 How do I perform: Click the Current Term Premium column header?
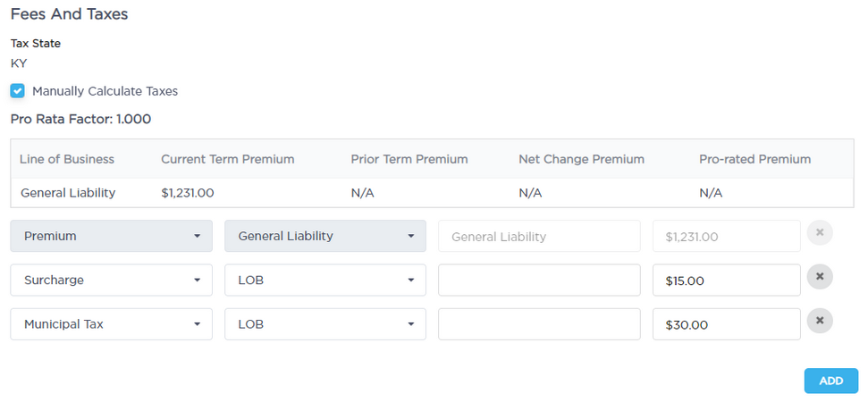(x=227, y=159)
